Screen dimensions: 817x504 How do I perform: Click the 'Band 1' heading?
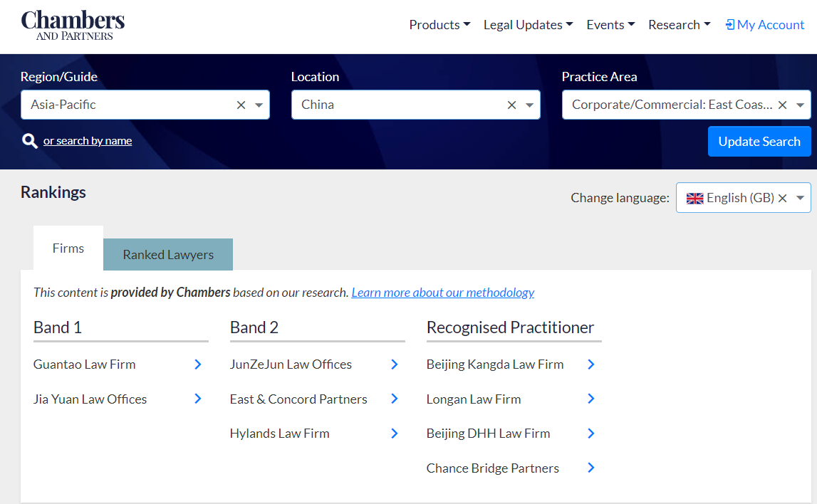[58, 327]
